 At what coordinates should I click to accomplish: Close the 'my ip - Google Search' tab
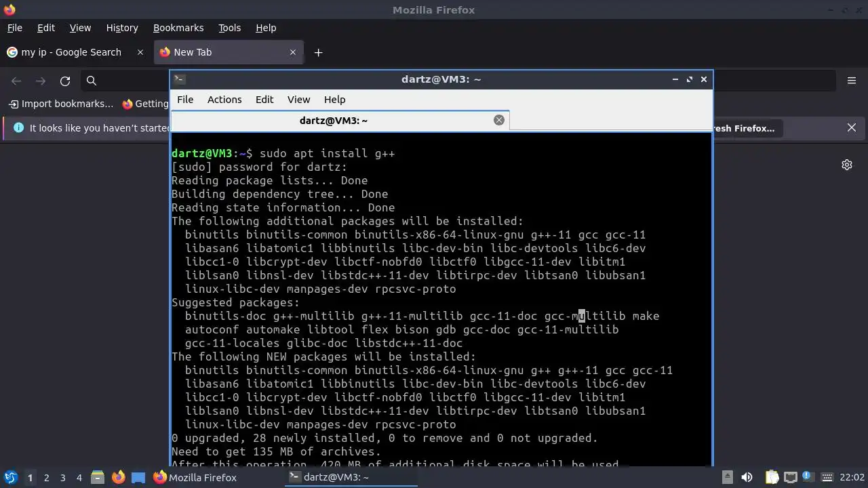tap(140, 52)
